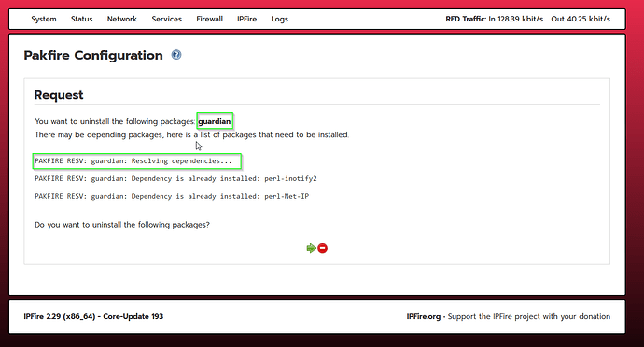
Task: Click the depending packages notice text
Action: pyautogui.click(x=192, y=134)
